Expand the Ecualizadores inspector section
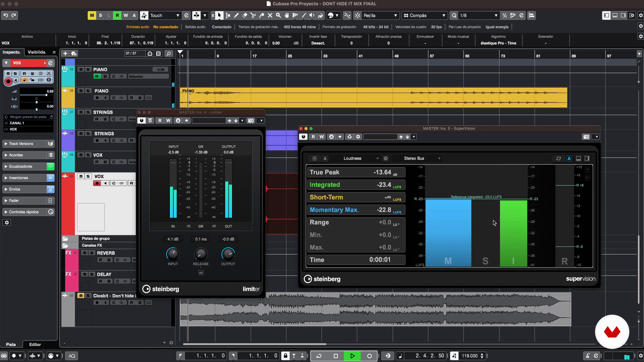Screen dimensions: 644x362 point(24,166)
